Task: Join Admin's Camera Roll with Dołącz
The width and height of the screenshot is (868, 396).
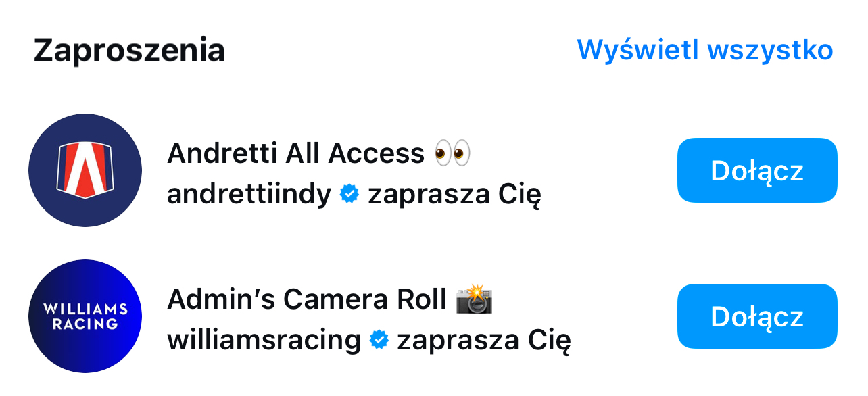Action: point(757,316)
